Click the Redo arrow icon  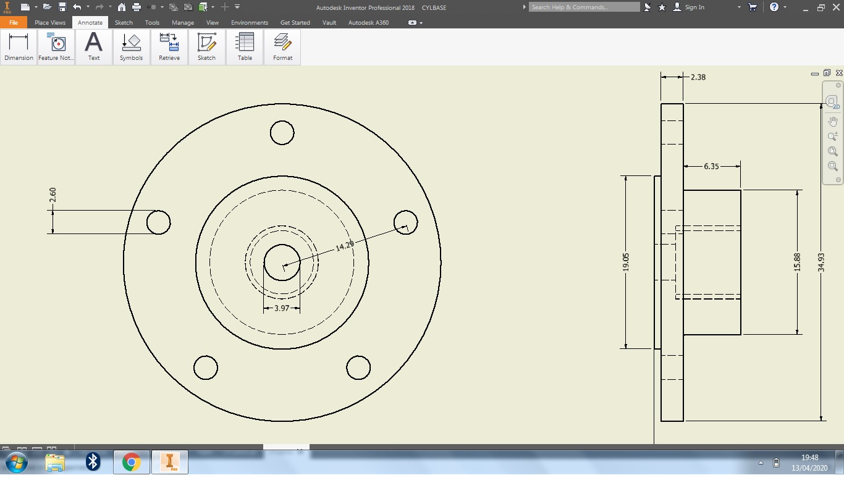[x=99, y=7]
